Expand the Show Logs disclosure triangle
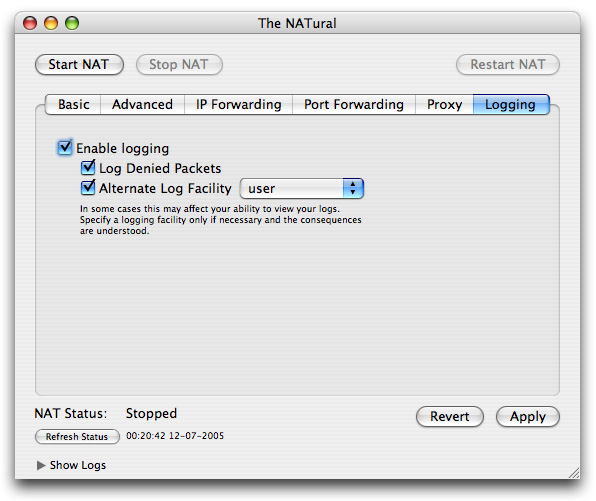The width and height of the screenshot is (596, 501). point(41,465)
